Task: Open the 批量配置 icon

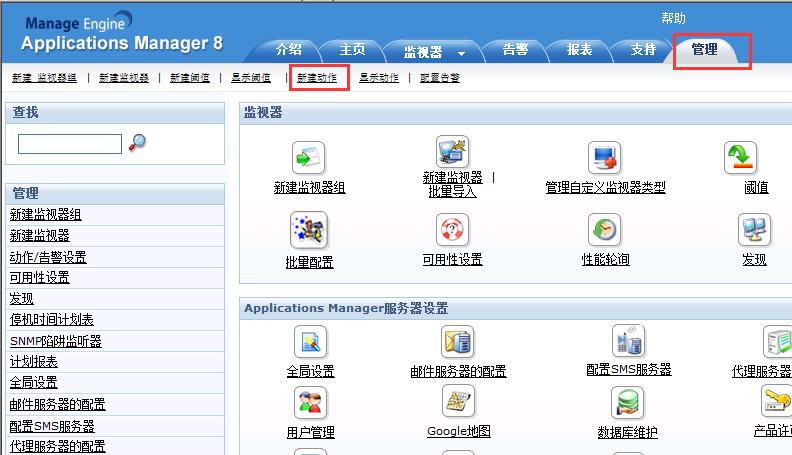Action: (x=308, y=230)
